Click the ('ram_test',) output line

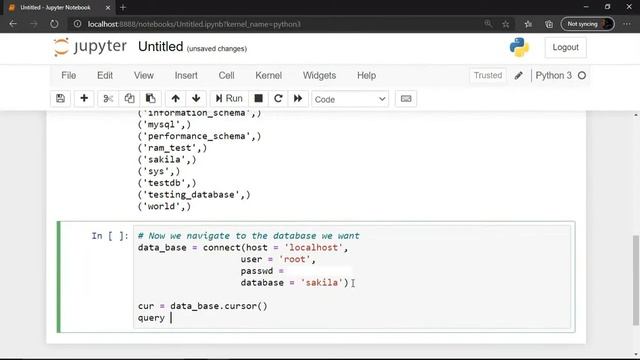172,148
